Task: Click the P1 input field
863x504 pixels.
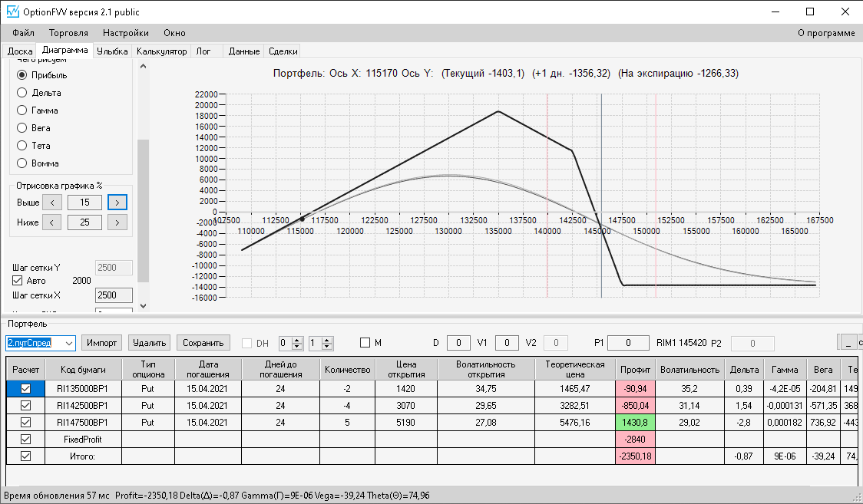Action: 628,343
